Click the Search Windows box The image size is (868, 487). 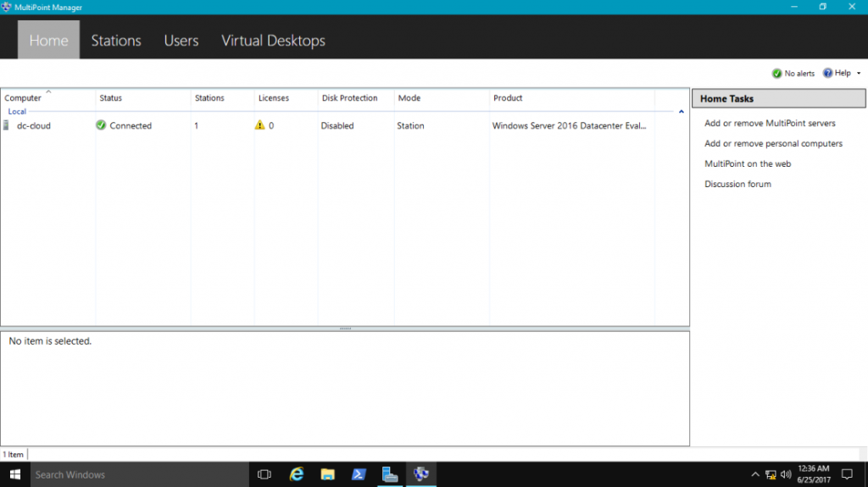(x=140, y=474)
